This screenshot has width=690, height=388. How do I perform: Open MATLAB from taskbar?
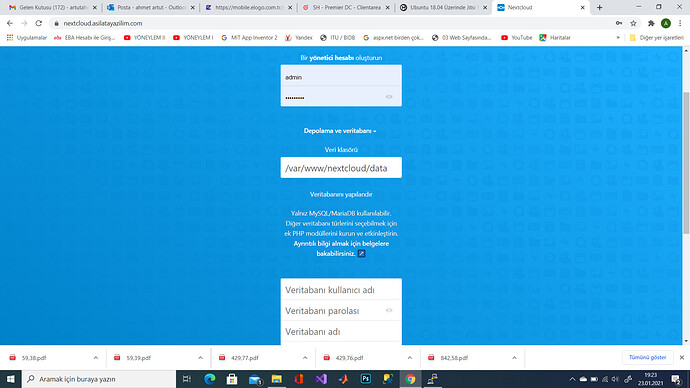(344, 379)
